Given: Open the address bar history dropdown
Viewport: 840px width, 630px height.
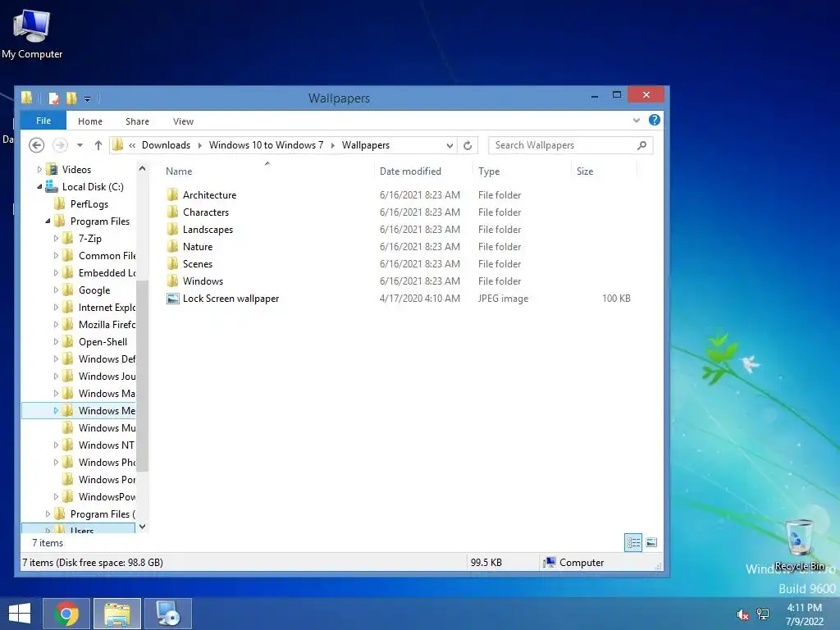Looking at the screenshot, I should (x=450, y=145).
